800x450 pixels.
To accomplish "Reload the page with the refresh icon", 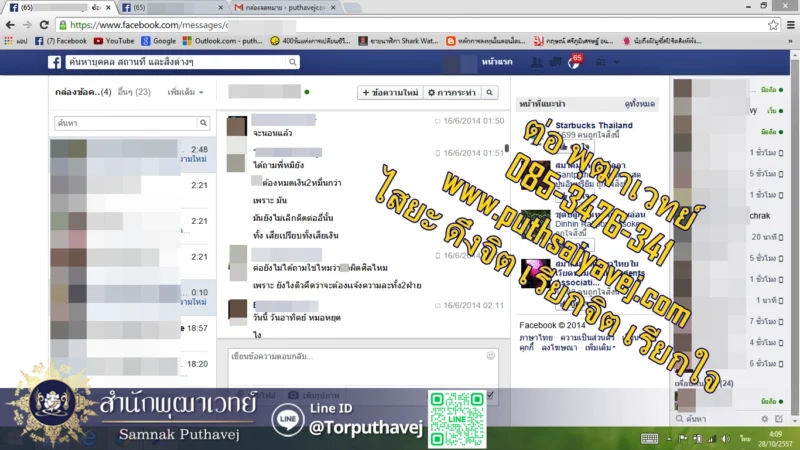I will tap(44, 24).
